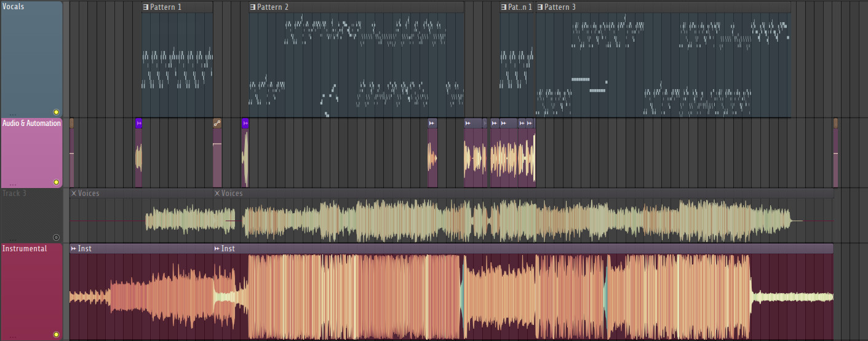This screenshot has width=868, height=341.
Task: Open the Audio & Automation track options dots
Action: (x=12, y=184)
